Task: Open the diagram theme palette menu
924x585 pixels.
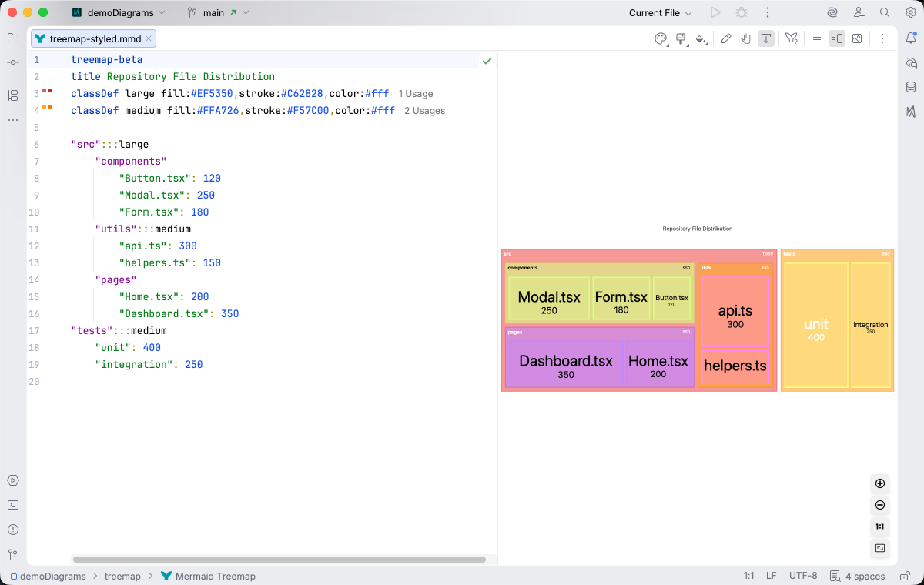Action: tap(661, 38)
